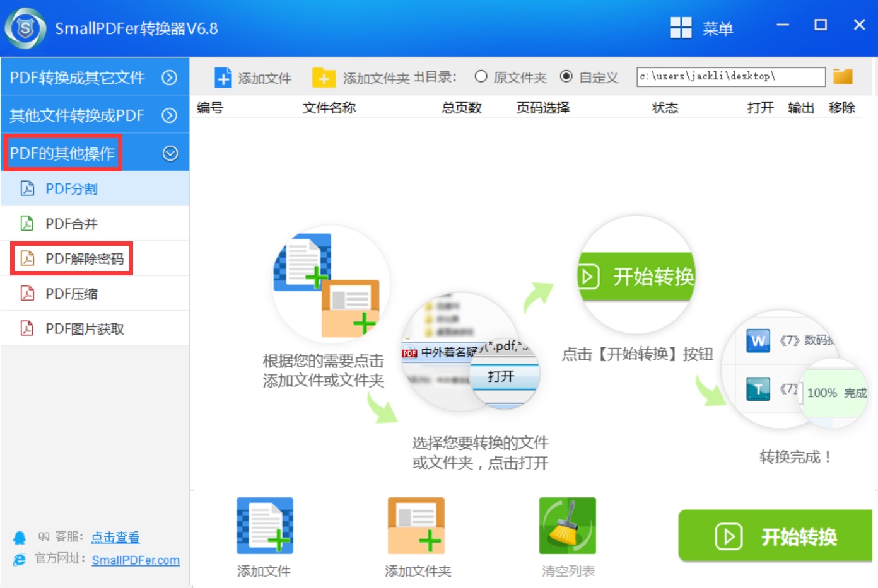Image resolution: width=878 pixels, height=588 pixels.
Task: Open the PDF的其他操作 section
Action: point(95,153)
